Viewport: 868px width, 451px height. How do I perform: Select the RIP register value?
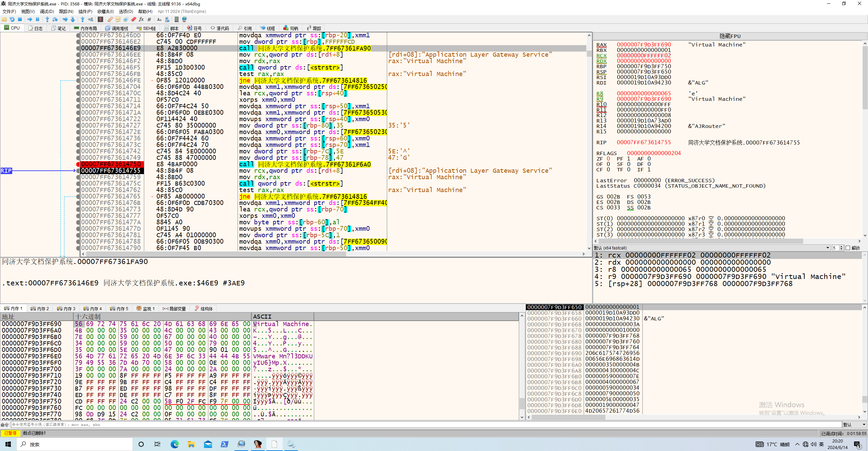point(644,142)
